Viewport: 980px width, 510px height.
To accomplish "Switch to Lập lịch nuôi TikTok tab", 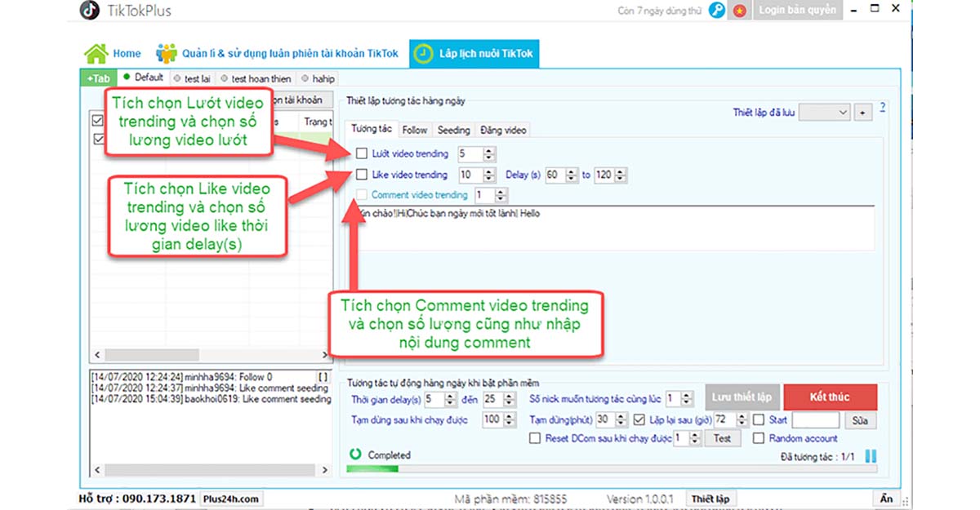I will click(x=474, y=54).
